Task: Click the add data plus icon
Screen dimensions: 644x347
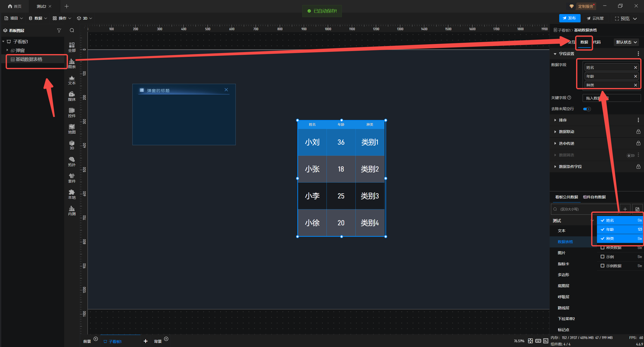Action: [625, 209]
